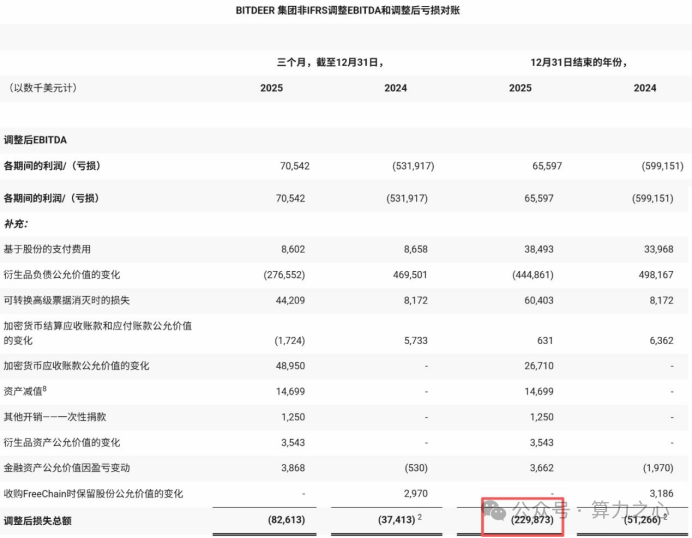The image size is (692, 538).
Task: Select the value "631"
Action: 545,341
